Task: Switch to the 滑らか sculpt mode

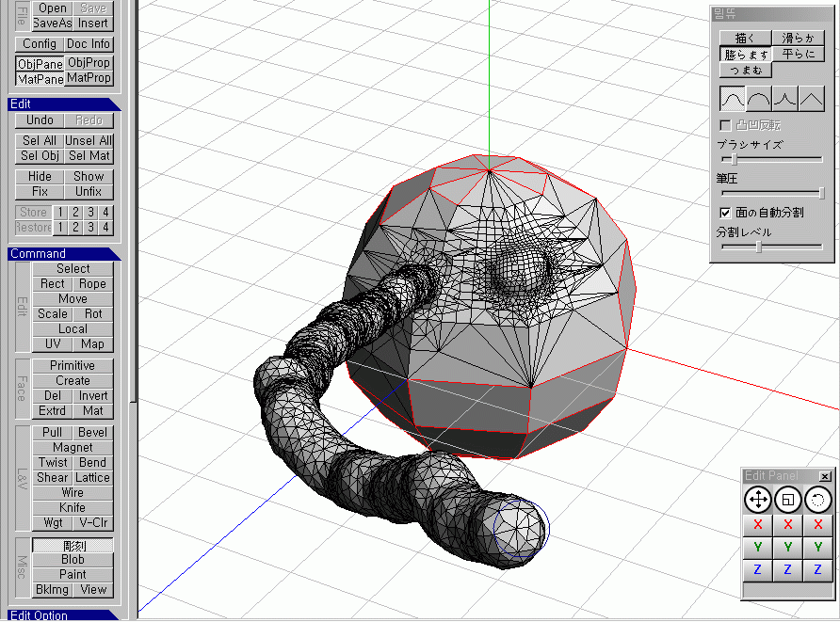Action: 798,38
